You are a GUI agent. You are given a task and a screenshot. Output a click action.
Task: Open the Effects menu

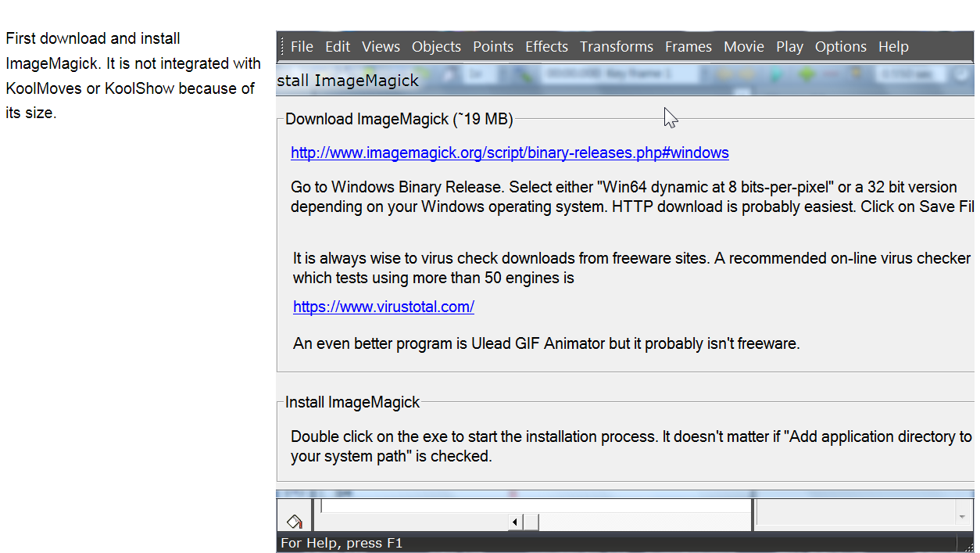point(546,47)
